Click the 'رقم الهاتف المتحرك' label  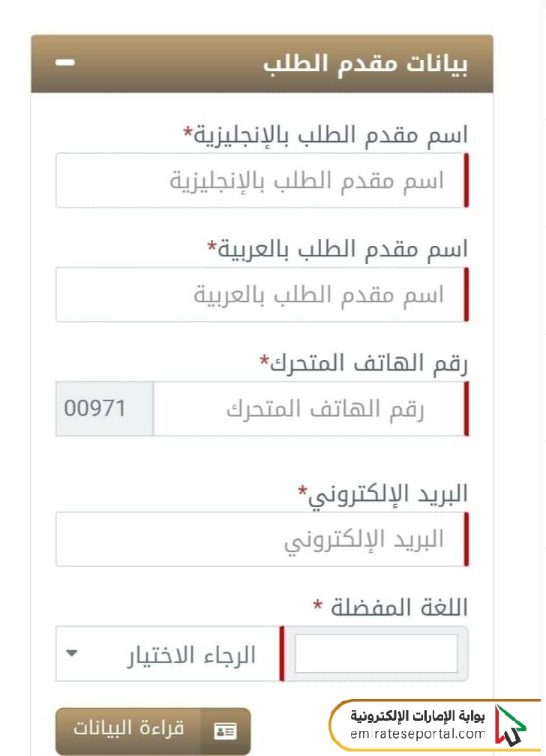[x=364, y=363]
